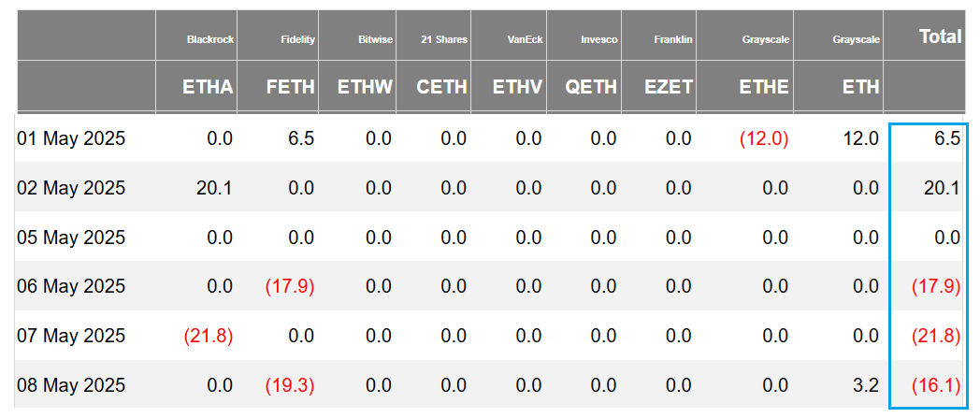Select the 01 May 2025 date cell
Screen dimensions: 980x418
tap(71, 139)
